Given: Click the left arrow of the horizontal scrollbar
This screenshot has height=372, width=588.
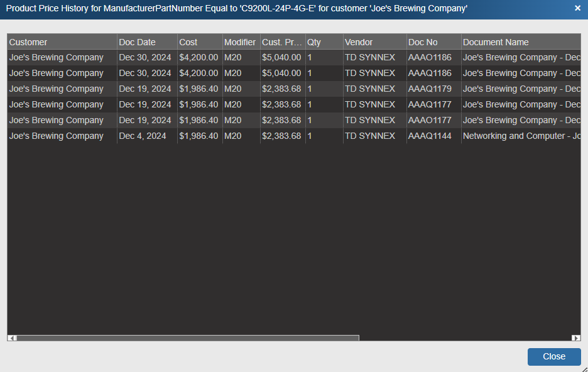Looking at the screenshot, I should pyautogui.click(x=12, y=338).
